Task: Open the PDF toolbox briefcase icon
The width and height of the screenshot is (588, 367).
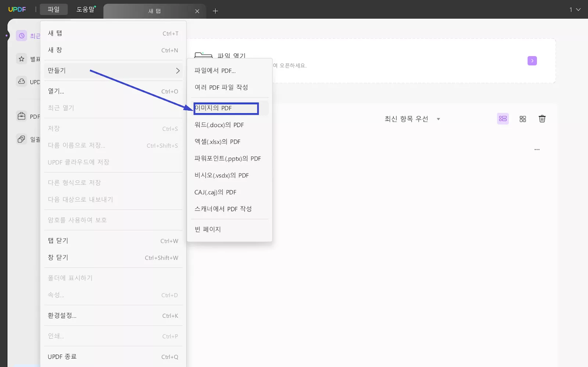Action: pos(21,116)
